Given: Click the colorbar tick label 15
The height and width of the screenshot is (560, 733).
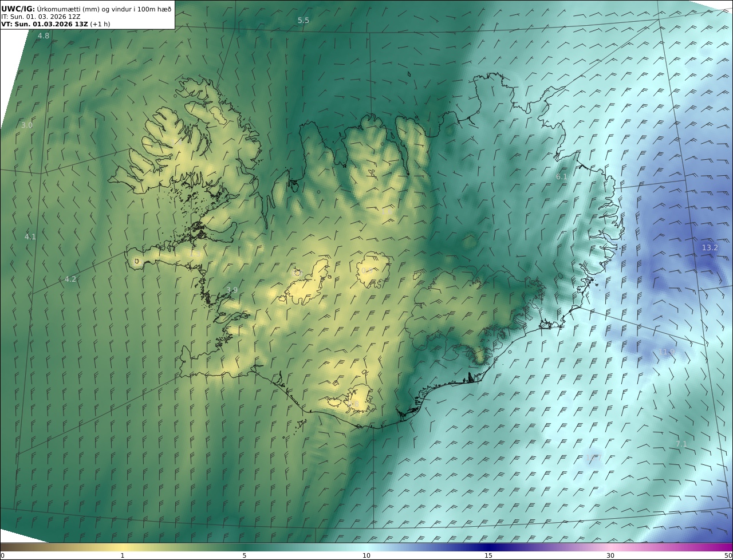Looking at the screenshot, I should (x=488, y=556).
